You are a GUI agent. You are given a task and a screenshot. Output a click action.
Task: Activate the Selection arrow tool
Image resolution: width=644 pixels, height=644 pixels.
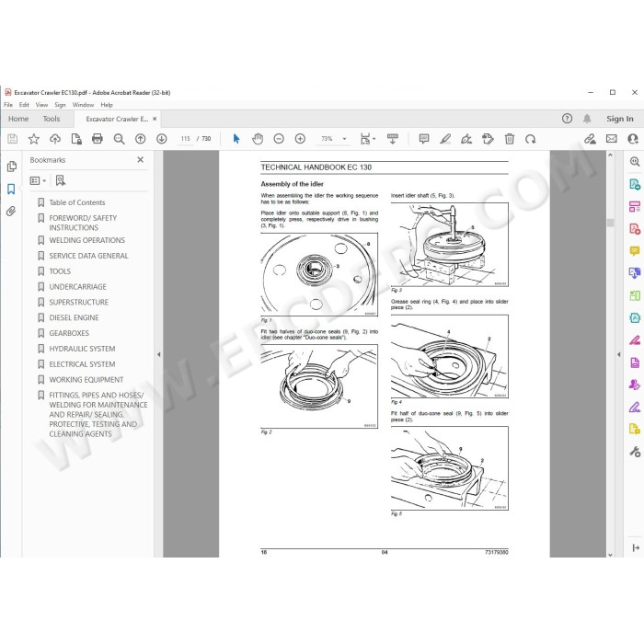click(236, 139)
